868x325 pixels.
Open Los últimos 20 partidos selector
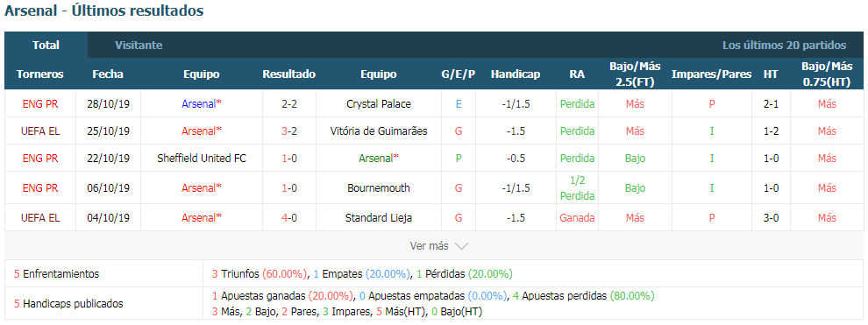[784, 46]
